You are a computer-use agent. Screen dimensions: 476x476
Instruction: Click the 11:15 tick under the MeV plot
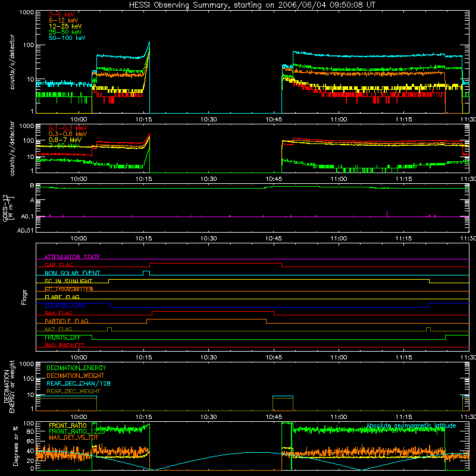coord(403,179)
